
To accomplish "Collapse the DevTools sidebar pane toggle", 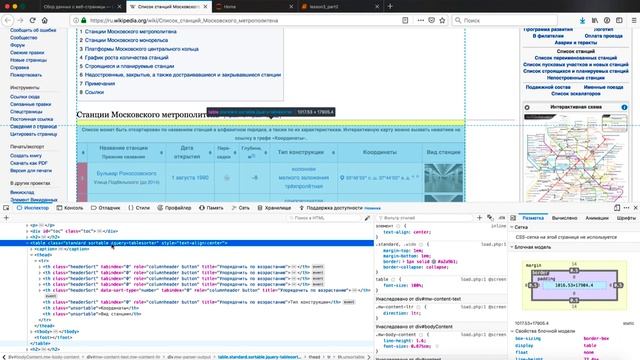I will pos(513,218).
